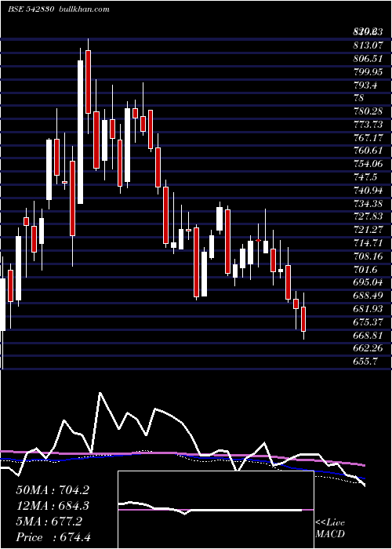Click the bullkhan.com site label
This screenshot has height=549, width=392.
pyautogui.click(x=83, y=9)
